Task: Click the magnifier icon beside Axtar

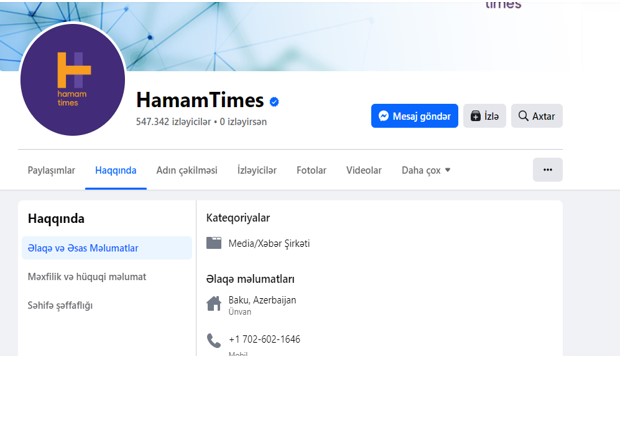Action: (523, 116)
